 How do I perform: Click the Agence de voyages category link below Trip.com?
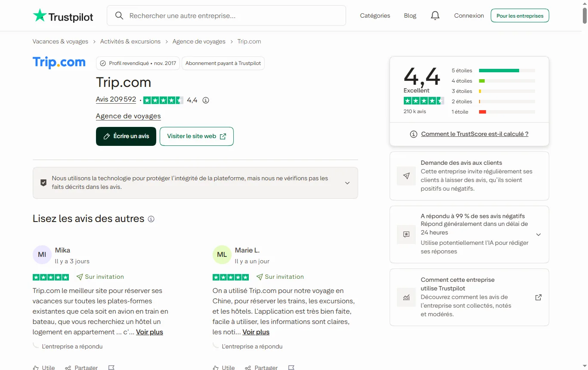click(x=128, y=116)
